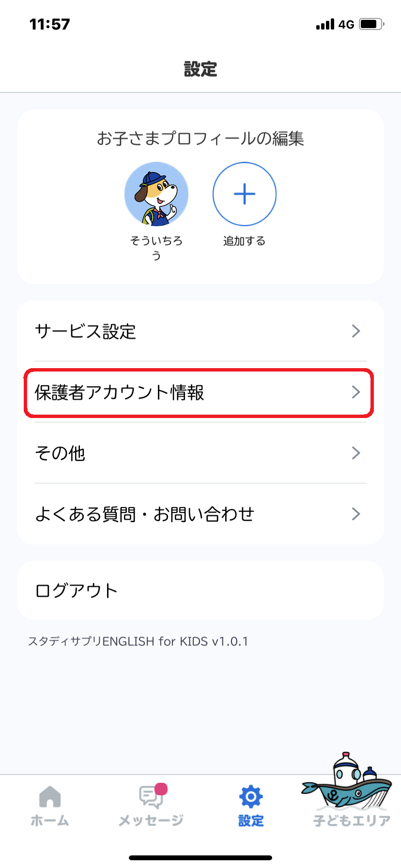The height and width of the screenshot is (868, 401).
Task: Tap the battery icon in status bar
Action: point(371,24)
